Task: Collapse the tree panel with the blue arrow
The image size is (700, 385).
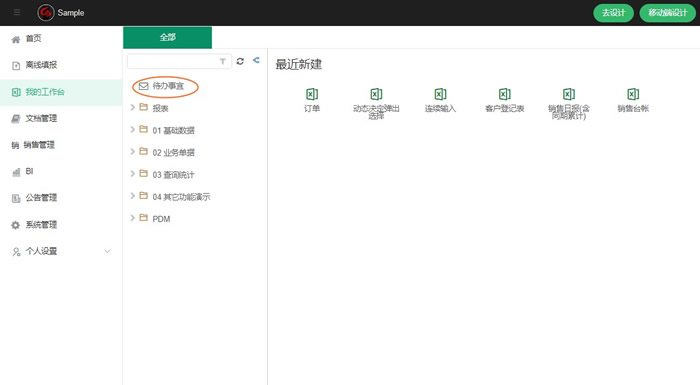Action: [256, 60]
